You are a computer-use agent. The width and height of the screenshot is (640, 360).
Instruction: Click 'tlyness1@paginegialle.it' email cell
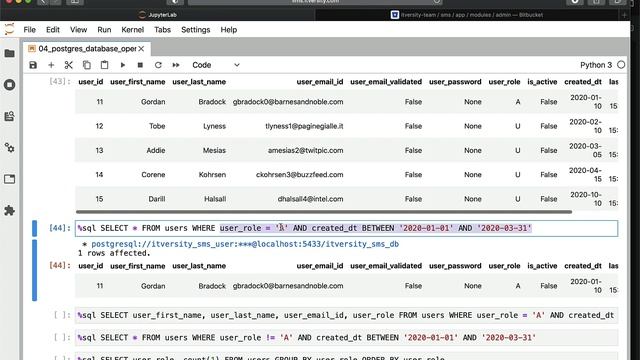(x=304, y=126)
